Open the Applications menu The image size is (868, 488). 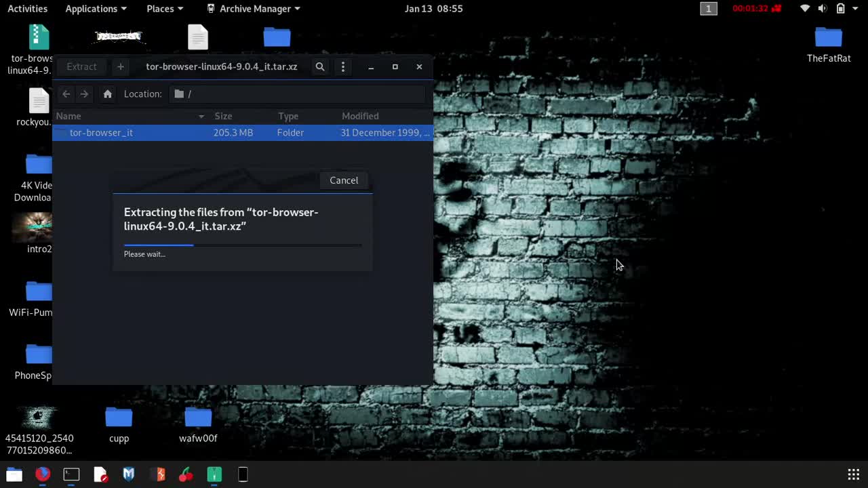coord(96,9)
